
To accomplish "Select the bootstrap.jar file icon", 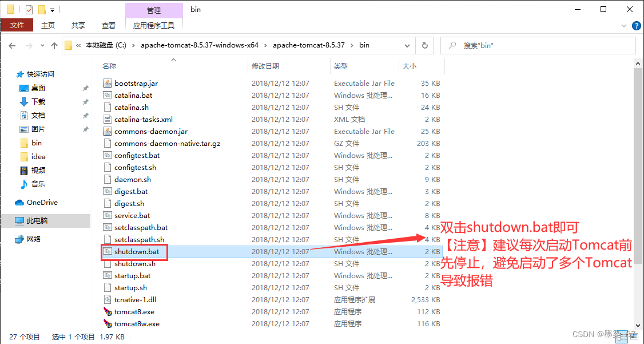I will (107, 83).
